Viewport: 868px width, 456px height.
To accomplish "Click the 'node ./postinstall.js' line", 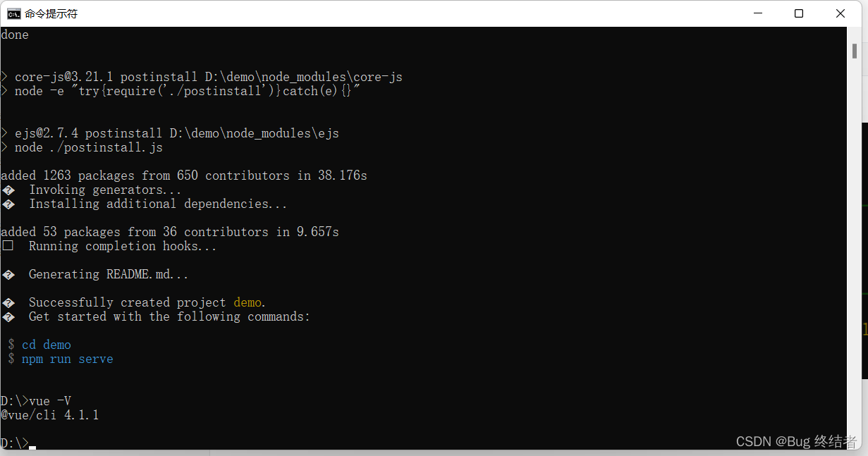I will [x=88, y=147].
